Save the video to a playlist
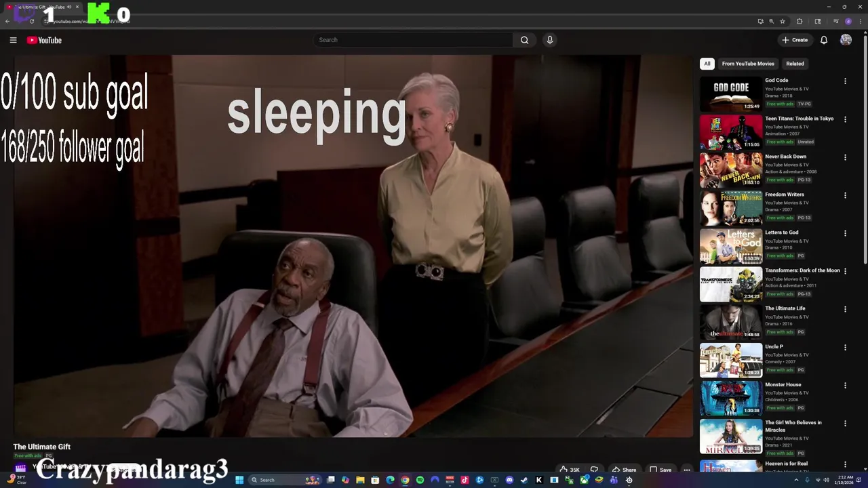The width and height of the screenshot is (868, 488). click(660, 470)
